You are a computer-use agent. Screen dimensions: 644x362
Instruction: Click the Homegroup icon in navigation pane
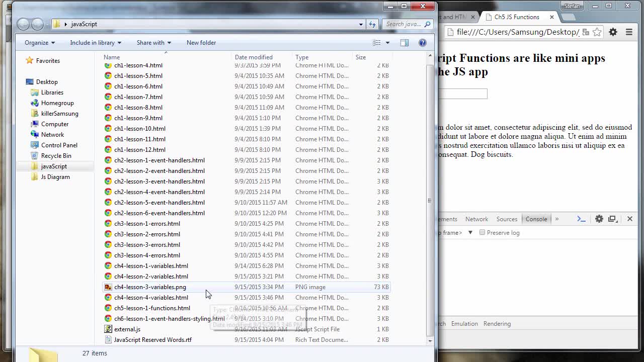click(35, 103)
